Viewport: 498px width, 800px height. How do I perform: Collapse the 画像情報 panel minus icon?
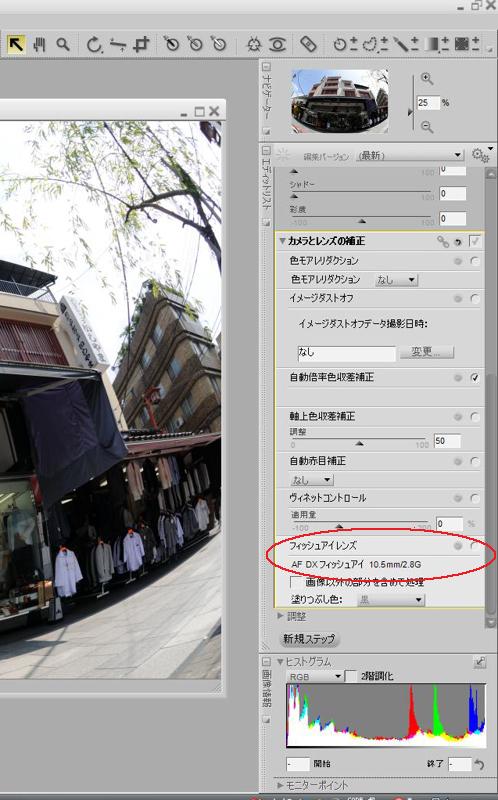coord(266,662)
